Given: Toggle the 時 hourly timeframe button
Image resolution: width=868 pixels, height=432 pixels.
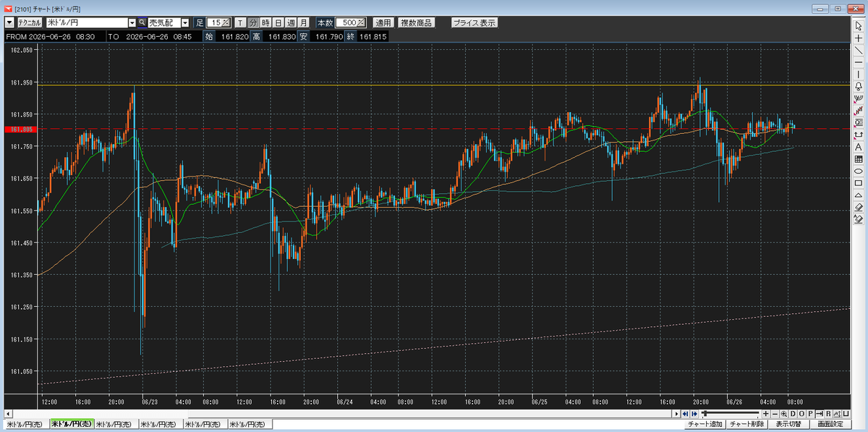Looking at the screenshot, I should point(265,22).
